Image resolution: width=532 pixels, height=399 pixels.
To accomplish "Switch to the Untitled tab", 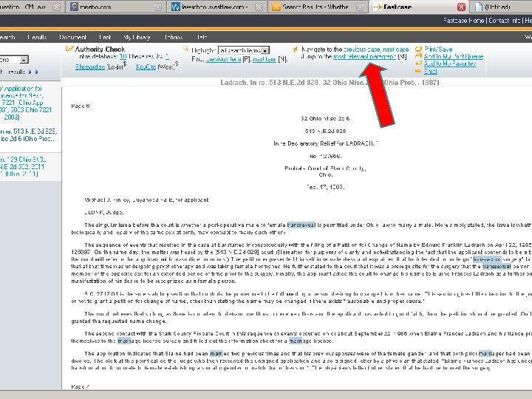I will point(501,7).
